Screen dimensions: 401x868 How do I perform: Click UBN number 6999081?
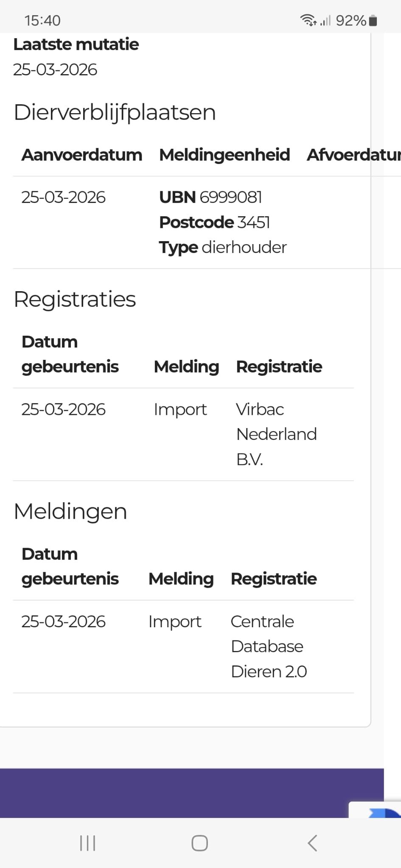pyautogui.click(x=230, y=197)
